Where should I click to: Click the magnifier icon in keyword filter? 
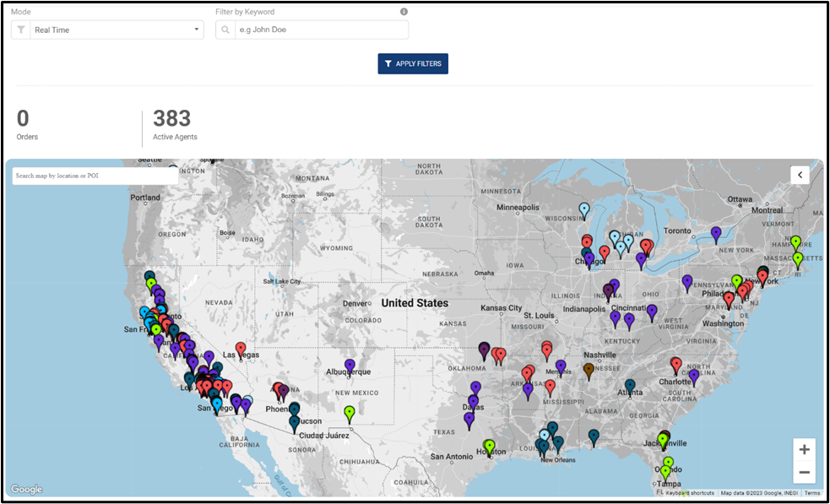[x=225, y=30]
